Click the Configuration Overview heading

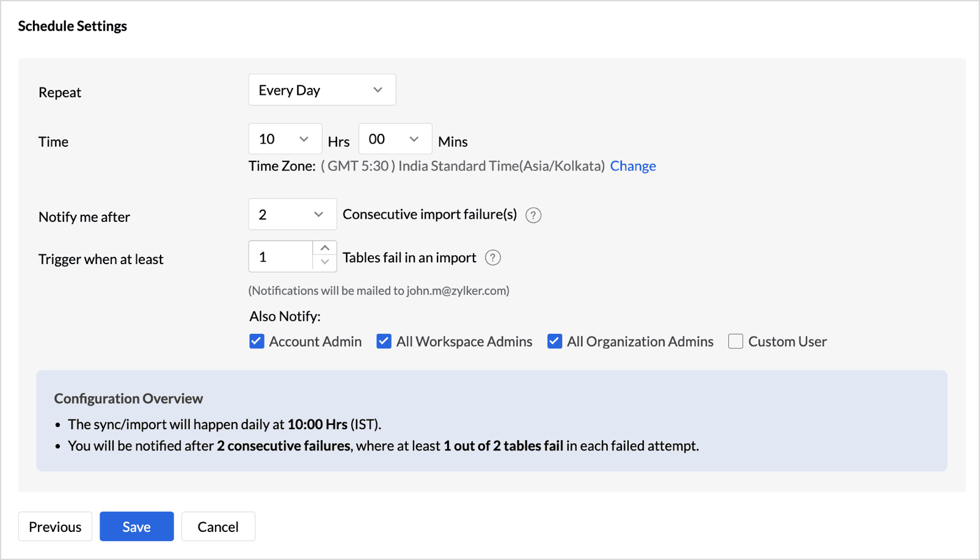128,399
